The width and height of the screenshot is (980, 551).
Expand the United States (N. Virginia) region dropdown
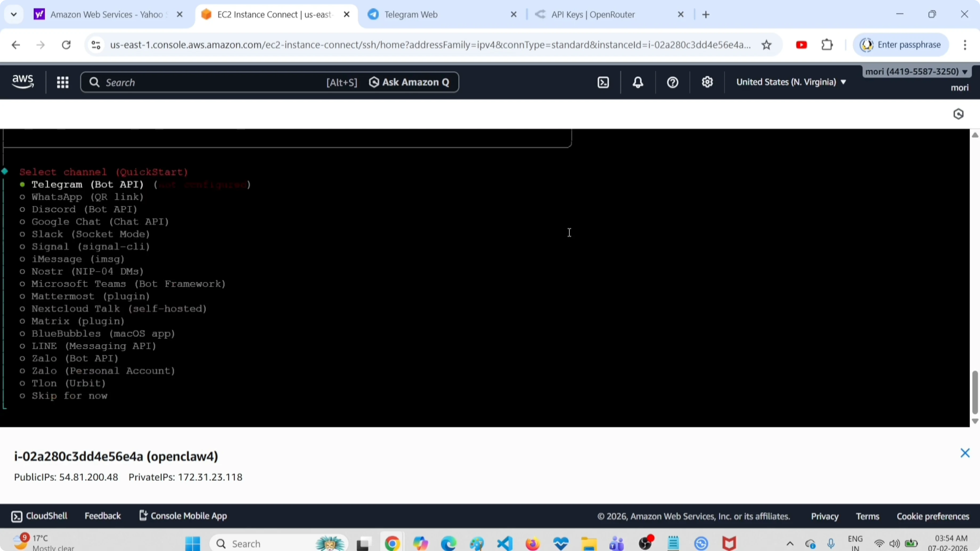tap(791, 82)
